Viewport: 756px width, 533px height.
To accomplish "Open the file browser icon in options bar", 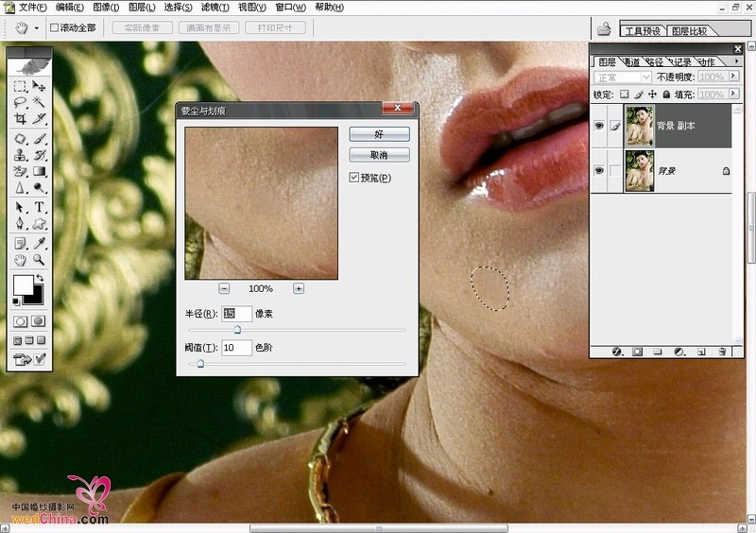I will click(x=604, y=29).
